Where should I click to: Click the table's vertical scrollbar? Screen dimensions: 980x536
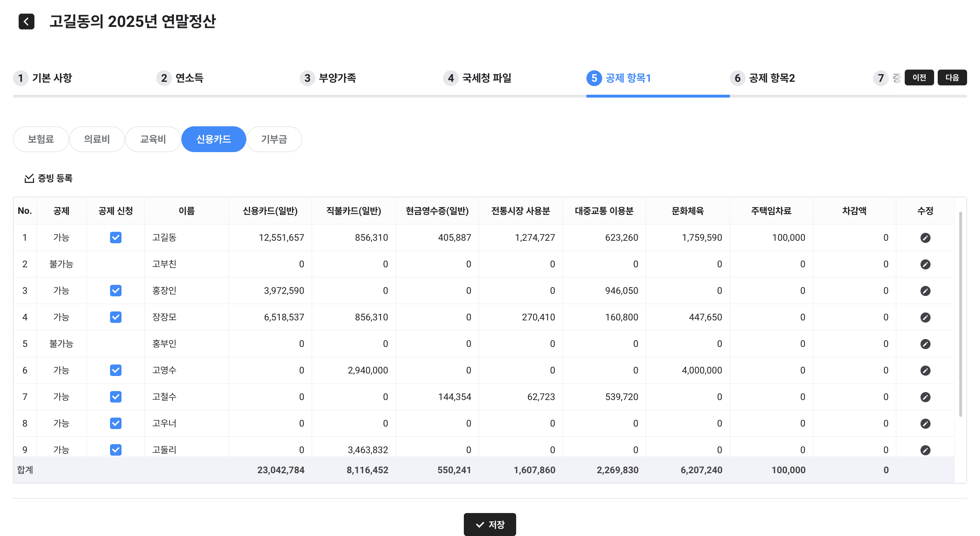960,314
